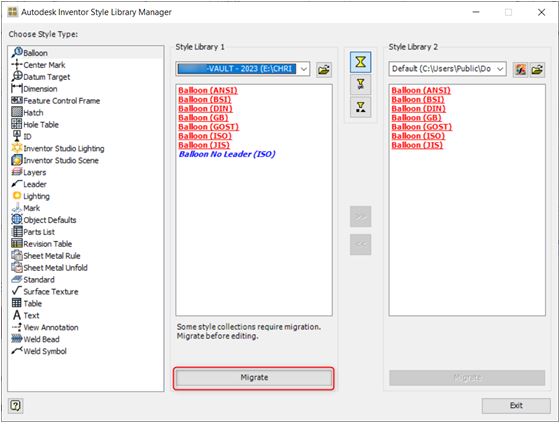Select the Lighting style type
Viewport: 560px width, 424px height.
(30, 196)
